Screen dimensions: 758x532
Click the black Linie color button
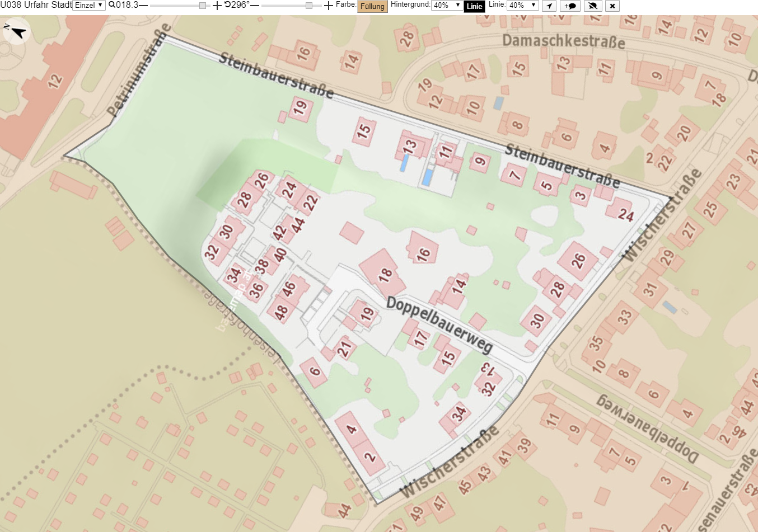pyautogui.click(x=474, y=6)
